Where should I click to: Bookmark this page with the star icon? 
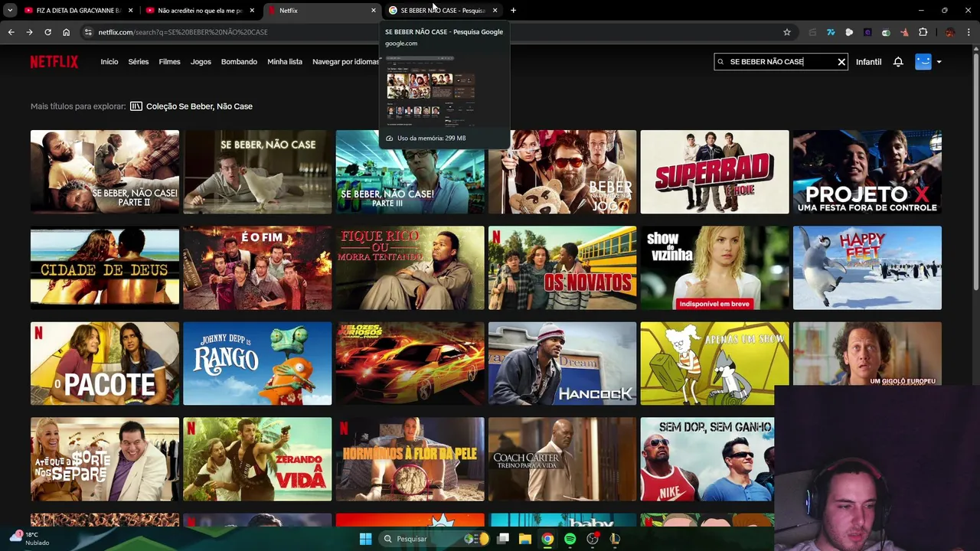tap(786, 32)
